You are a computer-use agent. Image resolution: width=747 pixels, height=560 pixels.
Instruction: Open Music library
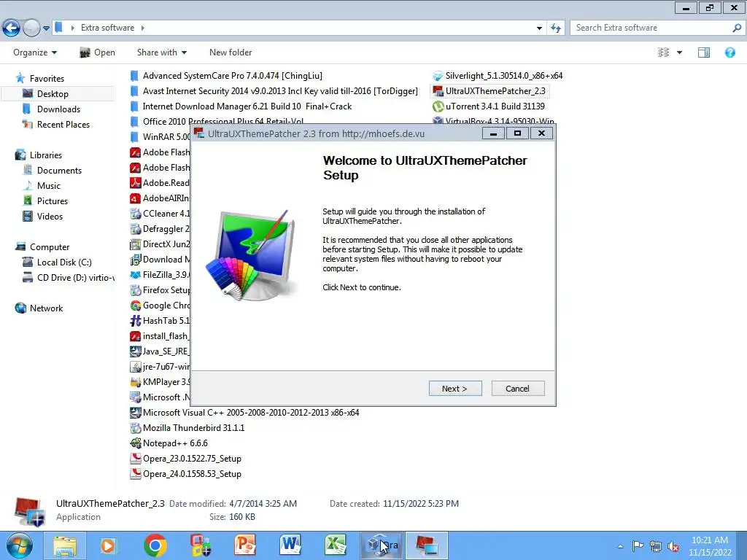[x=49, y=186]
